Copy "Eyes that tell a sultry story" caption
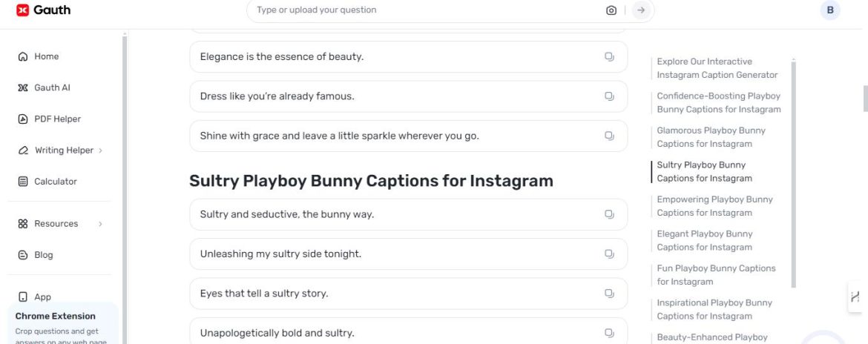868x344 pixels. click(609, 294)
